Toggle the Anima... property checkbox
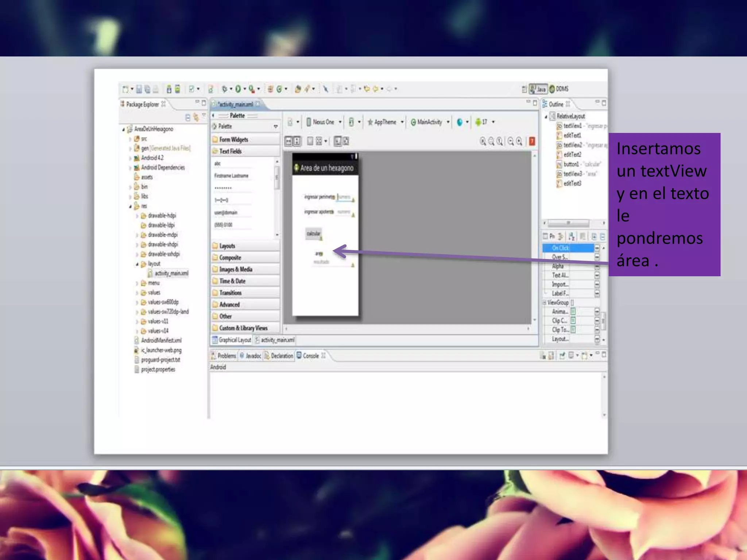 [x=573, y=311]
